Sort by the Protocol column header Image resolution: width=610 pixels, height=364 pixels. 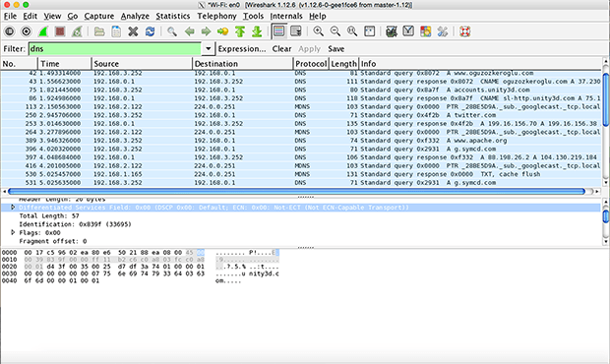pyautogui.click(x=311, y=64)
